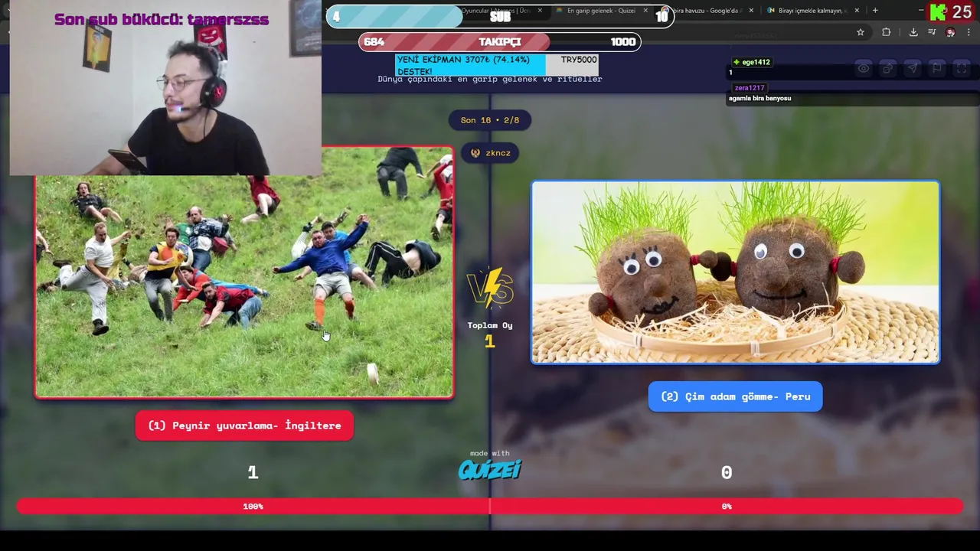Click the TRY5000 donation target label

coord(579,60)
